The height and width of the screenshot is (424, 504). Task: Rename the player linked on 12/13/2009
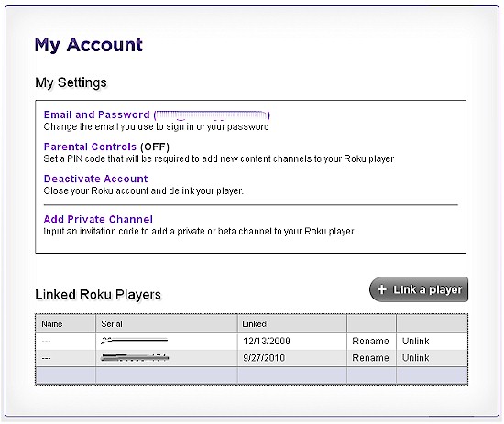(370, 341)
